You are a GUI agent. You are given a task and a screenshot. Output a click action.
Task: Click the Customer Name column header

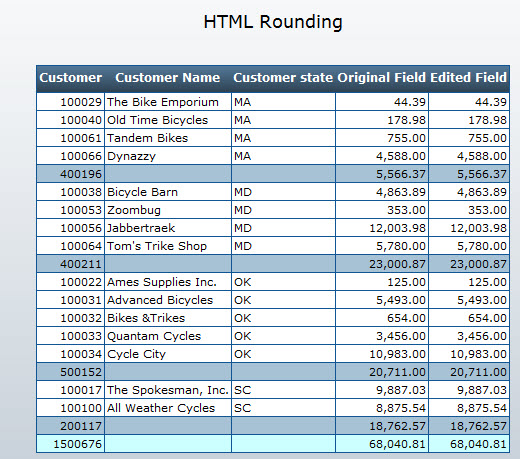168,78
